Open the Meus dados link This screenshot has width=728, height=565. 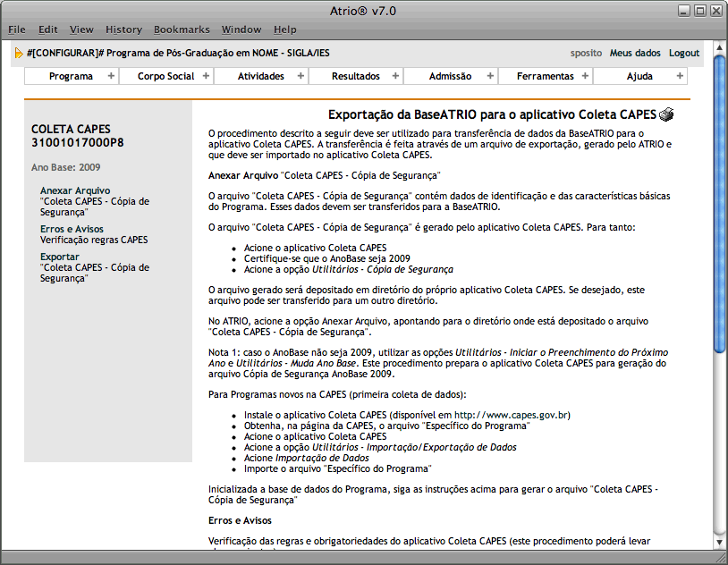pos(635,54)
